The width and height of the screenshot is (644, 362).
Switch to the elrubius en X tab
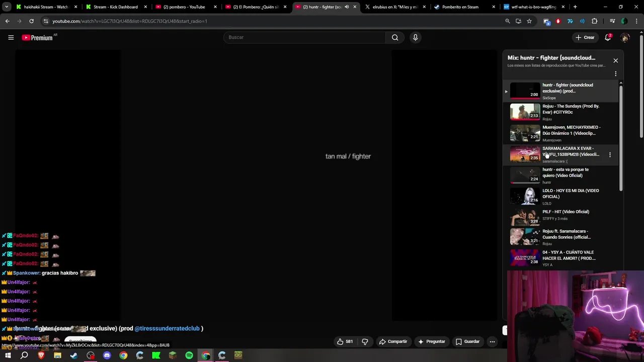(x=395, y=7)
